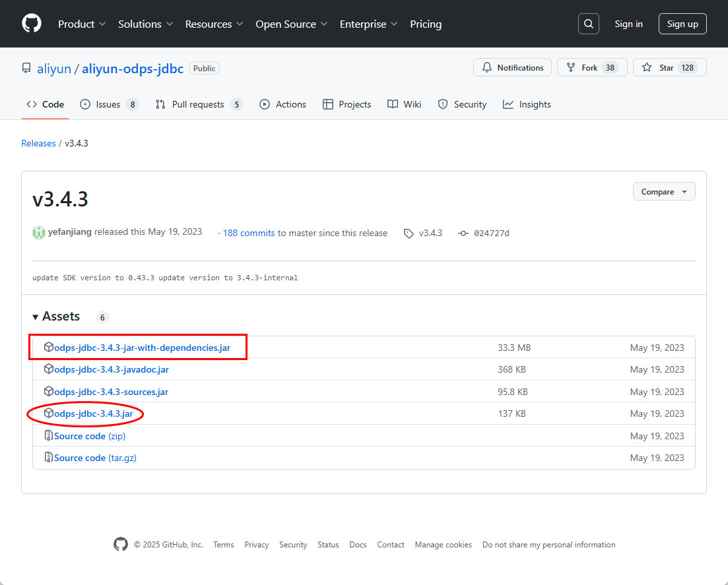Click file icon for Source code (tar.gz)
This screenshot has width=728, height=585.
tap(48, 457)
